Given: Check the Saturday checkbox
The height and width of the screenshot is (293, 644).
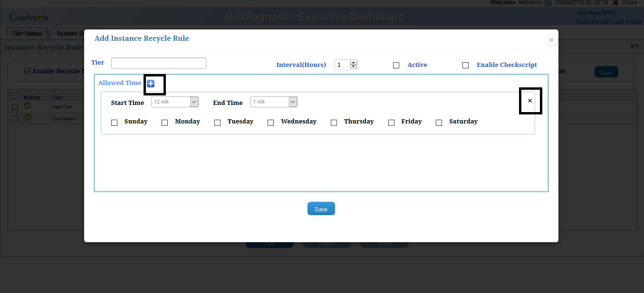Looking at the screenshot, I should pyautogui.click(x=439, y=123).
